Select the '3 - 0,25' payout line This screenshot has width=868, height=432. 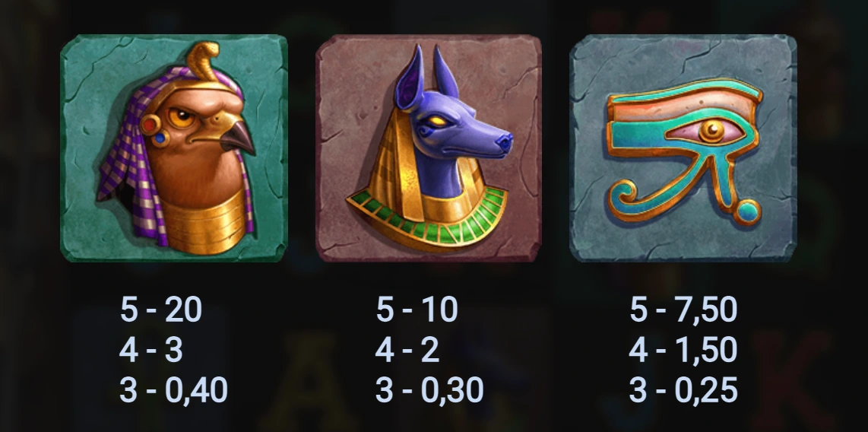tap(683, 390)
